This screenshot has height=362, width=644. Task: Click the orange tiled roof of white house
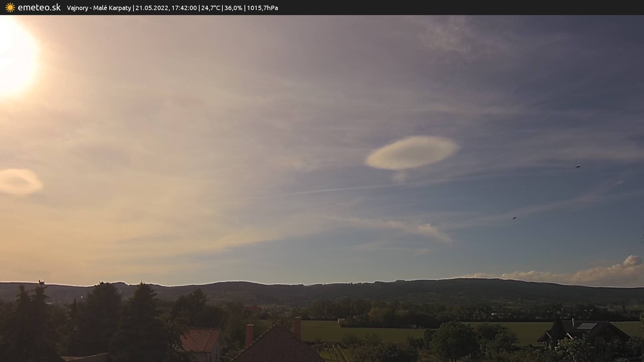click(201, 339)
